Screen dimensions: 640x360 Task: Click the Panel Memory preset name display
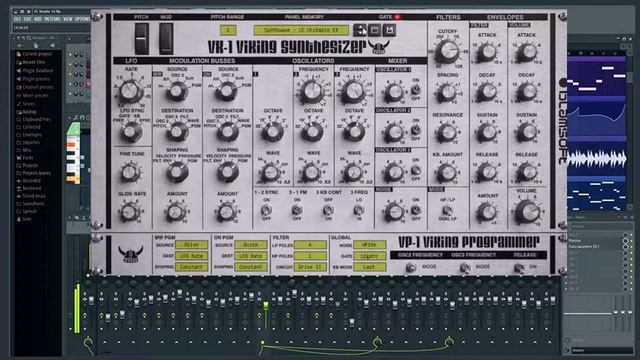pyautogui.click(x=301, y=30)
